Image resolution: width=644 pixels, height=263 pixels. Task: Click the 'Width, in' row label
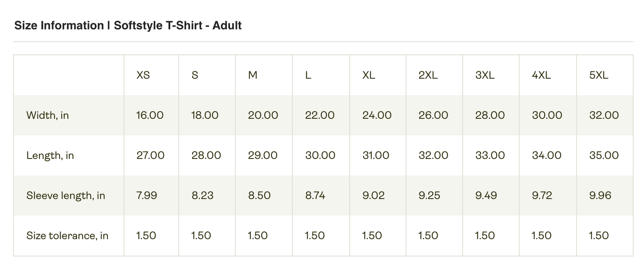click(x=48, y=115)
